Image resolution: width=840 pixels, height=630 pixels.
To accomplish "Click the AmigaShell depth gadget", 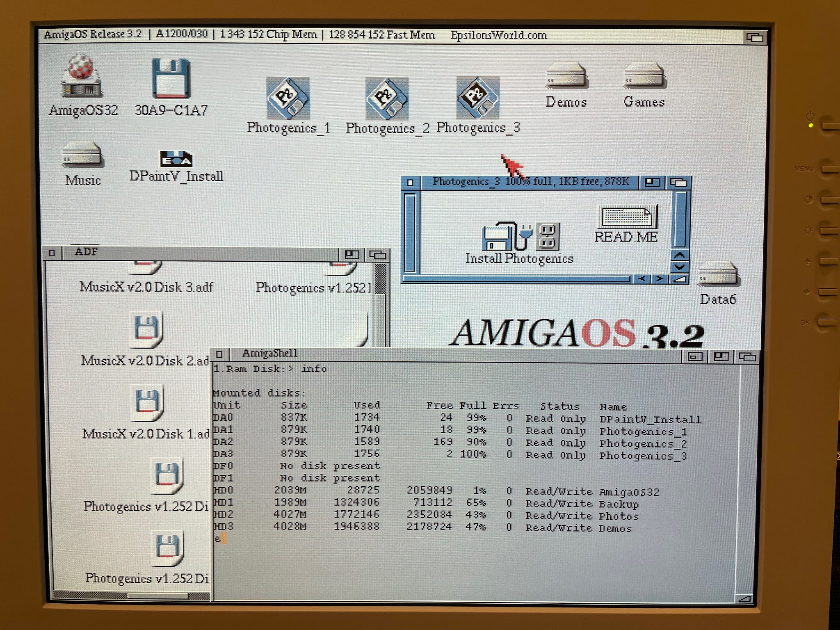I will [747, 357].
